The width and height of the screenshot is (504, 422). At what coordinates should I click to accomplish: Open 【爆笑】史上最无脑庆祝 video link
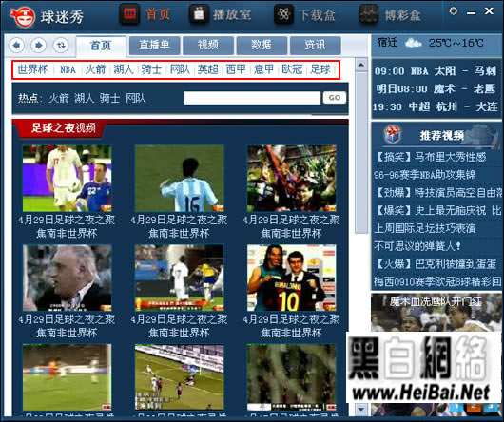(x=438, y=211)
